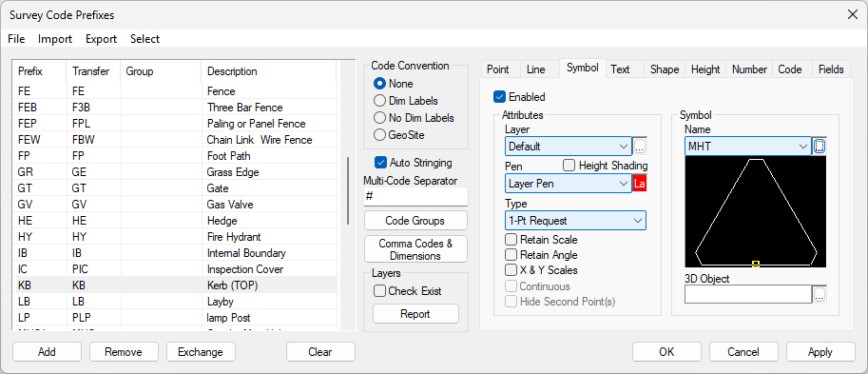Switch to the Number tab
The width and height of the screenshot is (868, 374).
[749, 69]
